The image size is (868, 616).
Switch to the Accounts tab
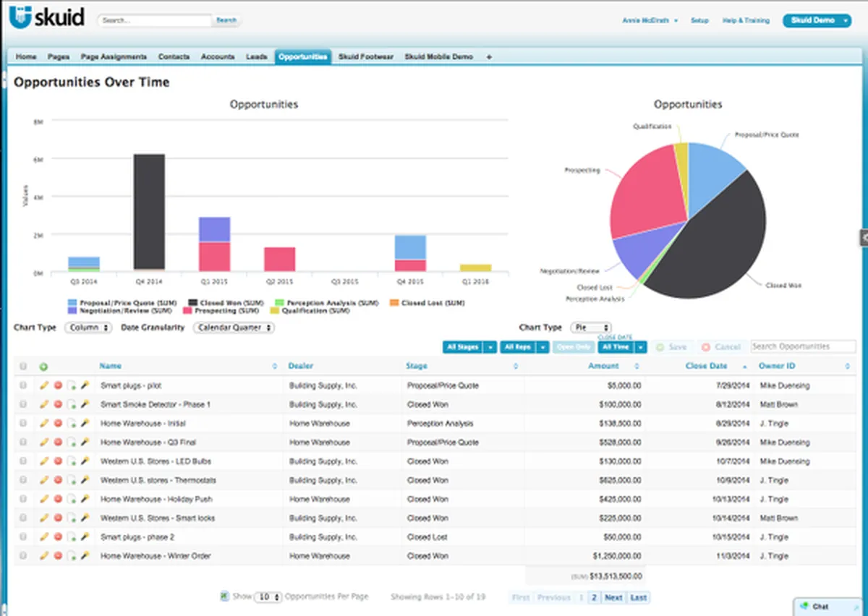218,56
